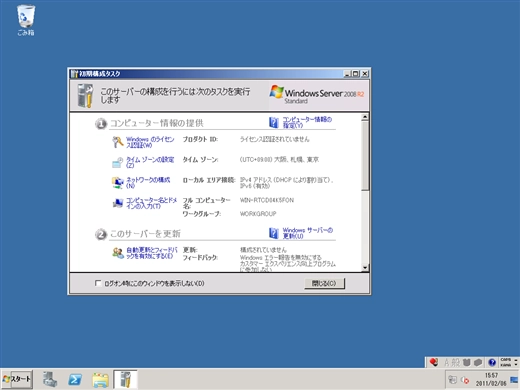Toggle CAPS indicator in language bar
The width and height of the screenshot is (520, 390).
coord(505,360)
